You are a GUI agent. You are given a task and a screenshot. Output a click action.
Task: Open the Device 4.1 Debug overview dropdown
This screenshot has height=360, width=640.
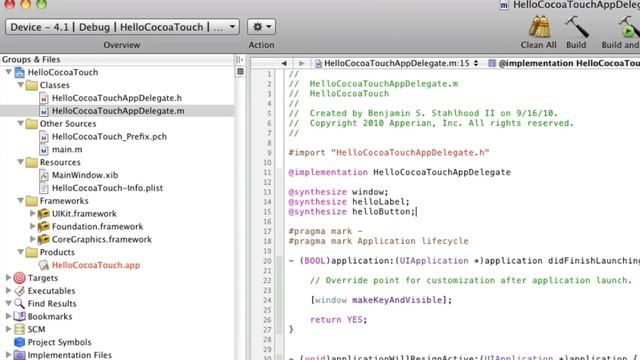[x=122, y=27]
